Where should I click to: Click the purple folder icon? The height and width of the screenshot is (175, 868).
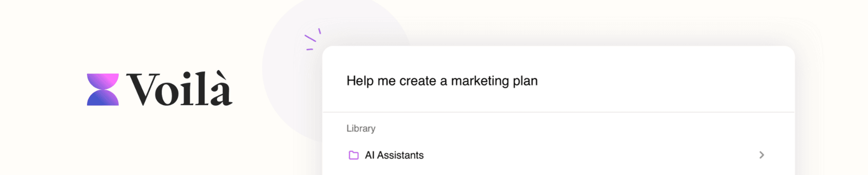(x=354, y=155)
